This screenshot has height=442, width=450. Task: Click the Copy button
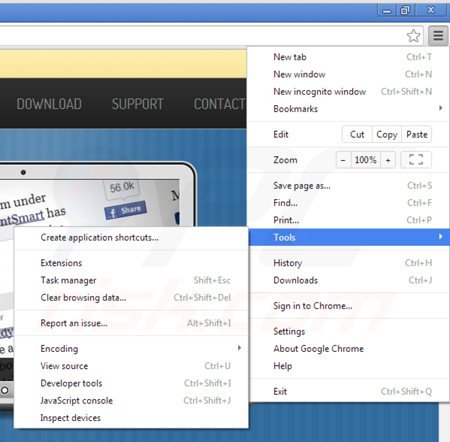click(387, 134)
